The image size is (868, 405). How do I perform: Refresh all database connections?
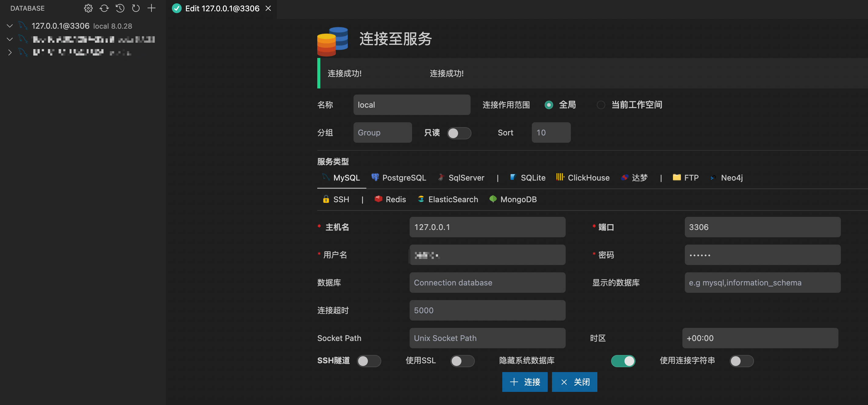coord(104,8)
